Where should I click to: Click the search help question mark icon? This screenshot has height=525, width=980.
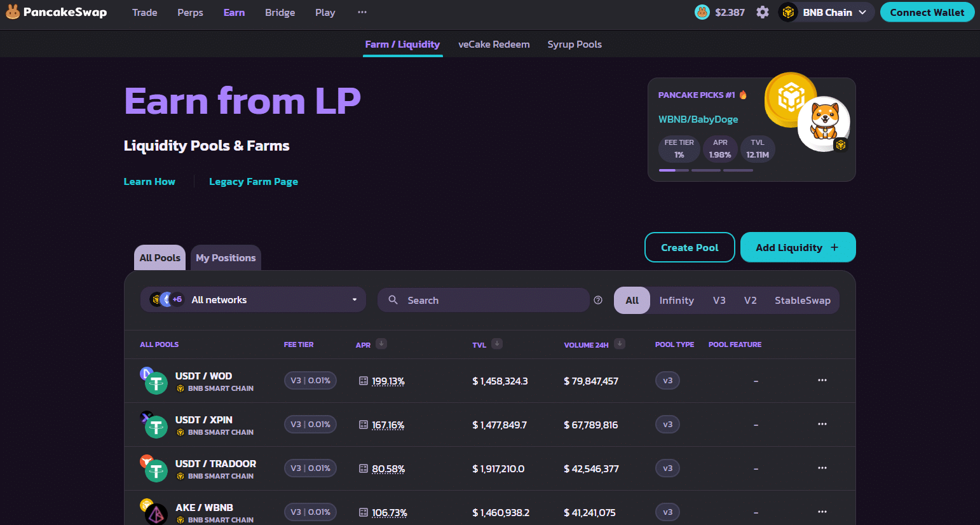click(x=598, y=300)
